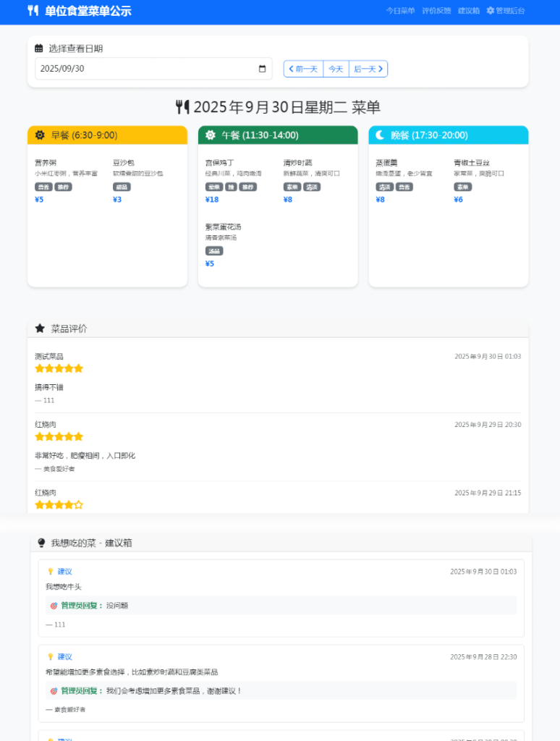点击菜品评价区域的星标图标
Viewport: 560px width, 741px height.
(40, 329)
